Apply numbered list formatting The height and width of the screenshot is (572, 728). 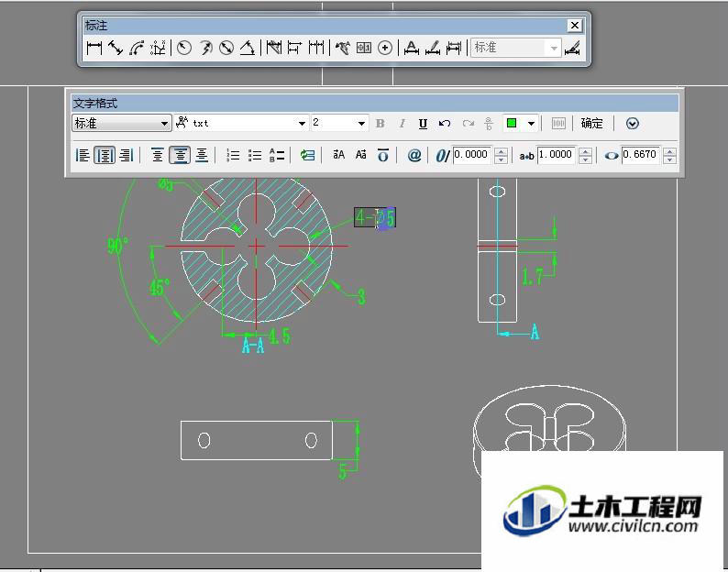tap(233, 155)
